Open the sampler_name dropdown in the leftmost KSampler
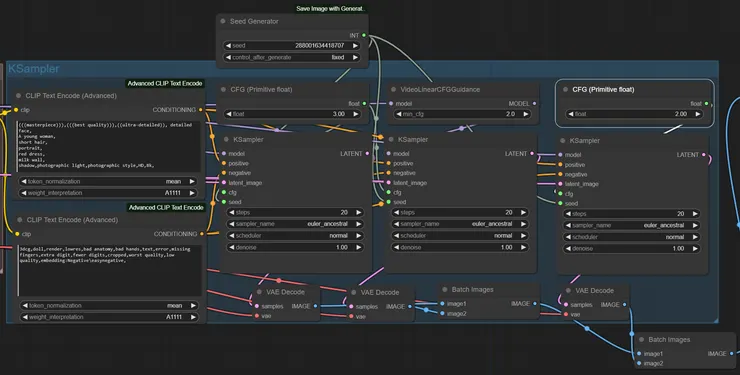Viewport: 740px width, 375px height. click(294, 224)
